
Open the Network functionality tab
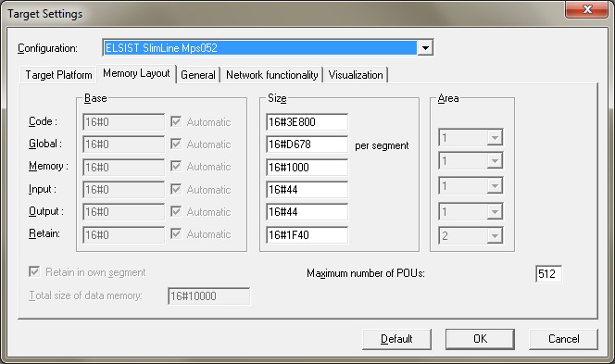tap(271, 75)
